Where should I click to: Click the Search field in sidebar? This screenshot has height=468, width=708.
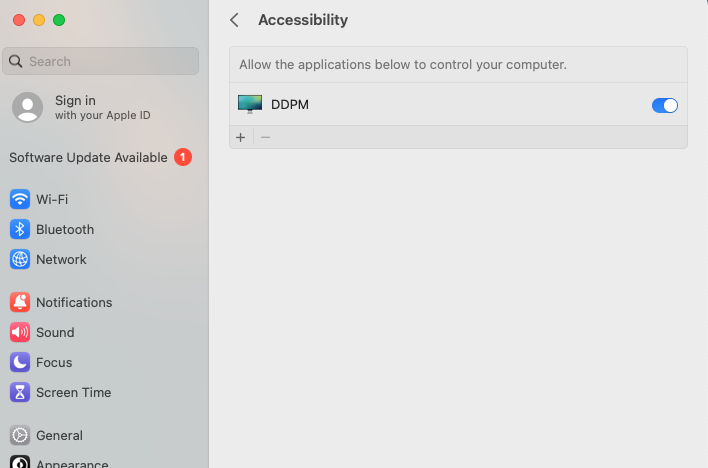(100, 61)
